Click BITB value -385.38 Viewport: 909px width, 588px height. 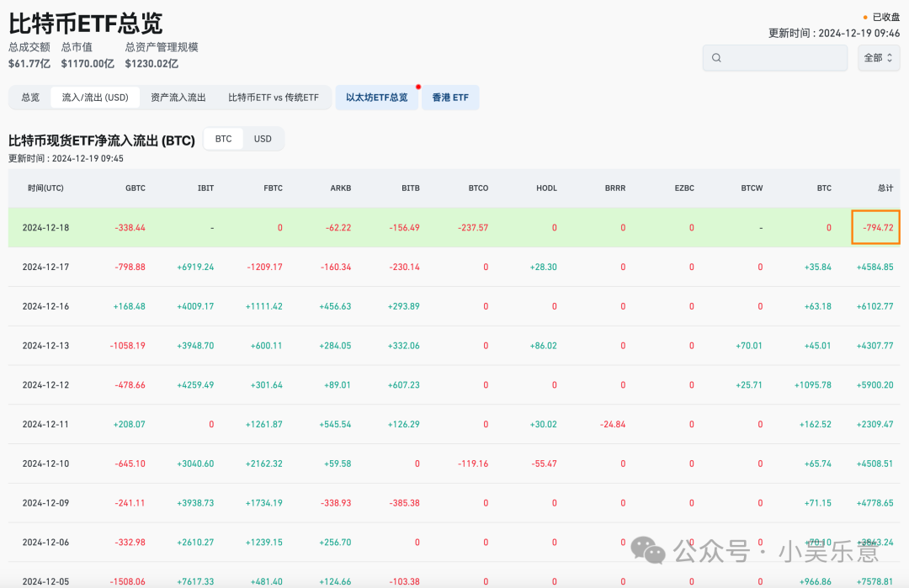coord(405,503)
